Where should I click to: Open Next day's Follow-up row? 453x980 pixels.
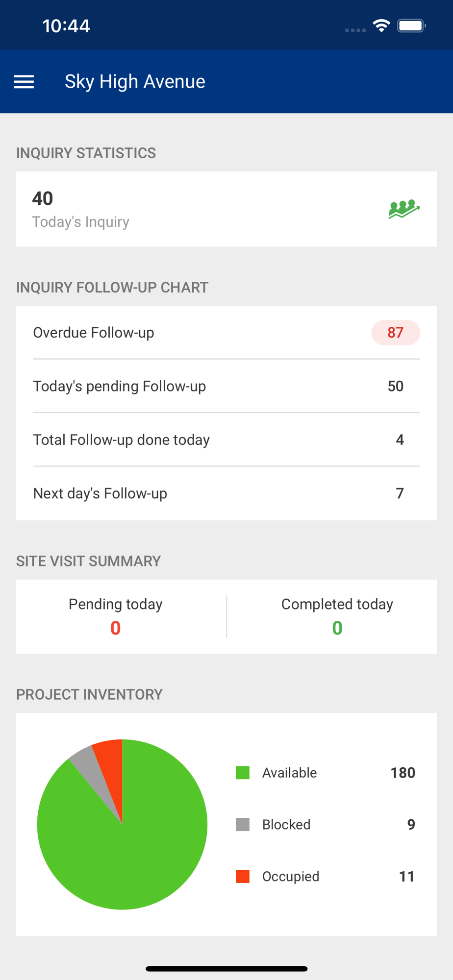(x=226, y=493)
